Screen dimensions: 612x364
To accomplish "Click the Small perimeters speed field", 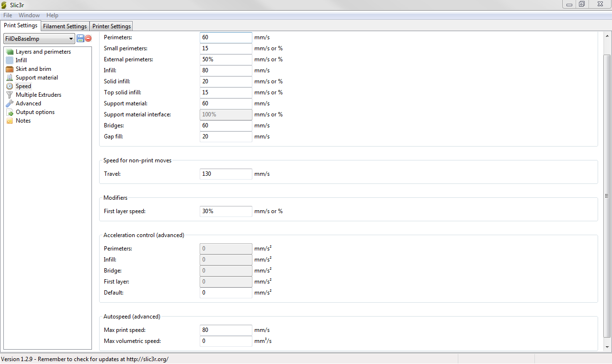I will (226, 48).
